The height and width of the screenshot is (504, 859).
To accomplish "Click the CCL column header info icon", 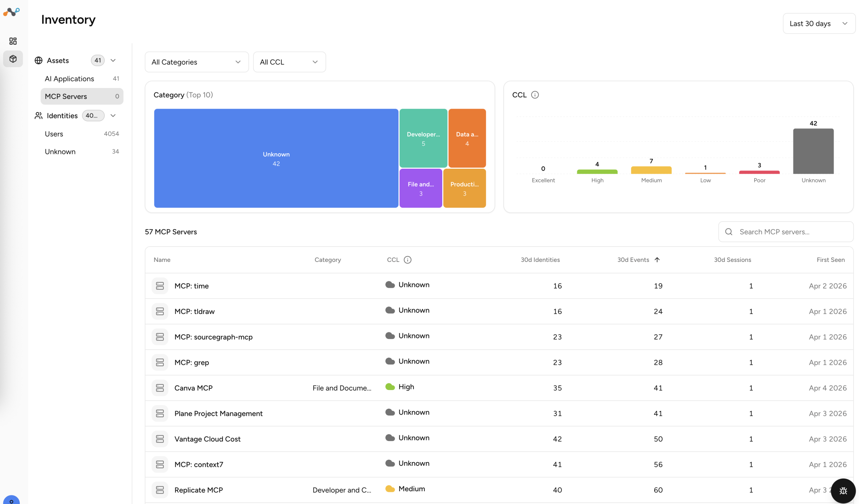I will tap(407, 260).
